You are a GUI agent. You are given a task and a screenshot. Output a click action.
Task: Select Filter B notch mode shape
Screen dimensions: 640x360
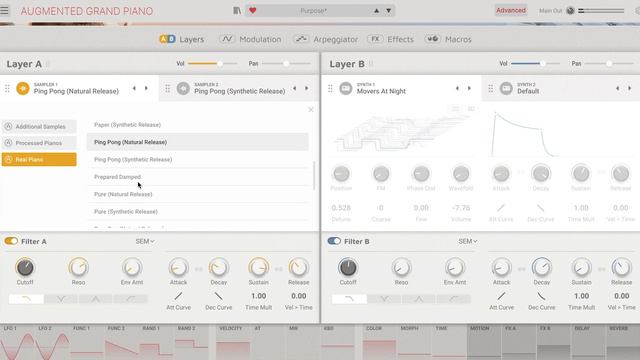384,299
